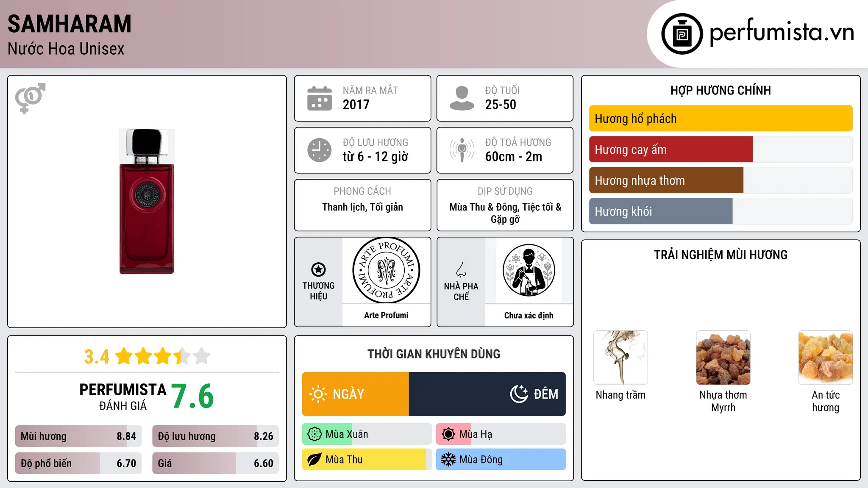Click the age range 25-50 value
The width and height of the screenshot is (868, 488).
point(501,105)
